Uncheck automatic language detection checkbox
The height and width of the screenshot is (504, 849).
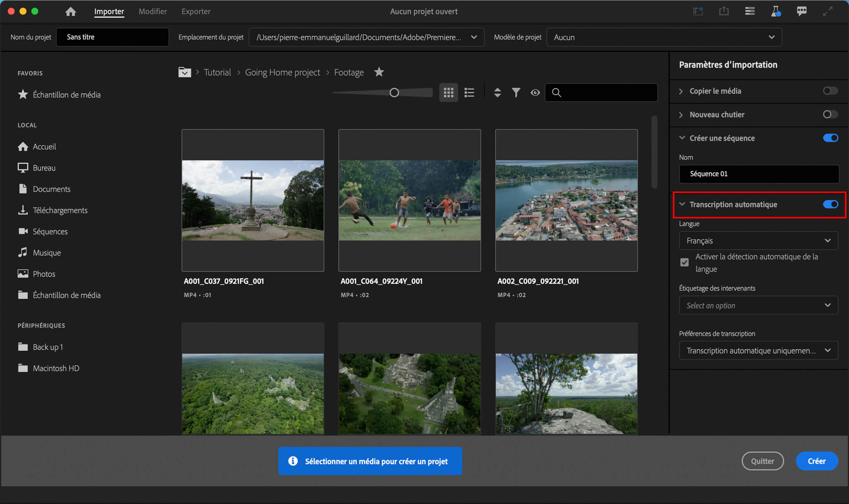[x=684, y=262]
